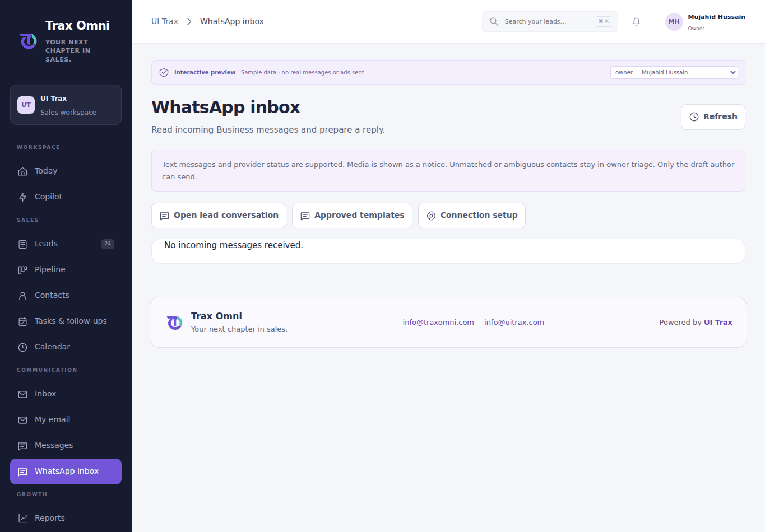This screenshot has height=532, width=765.
Task: Click the Reports chart icon
Action: pyautogui.click(x=23, y=519)
